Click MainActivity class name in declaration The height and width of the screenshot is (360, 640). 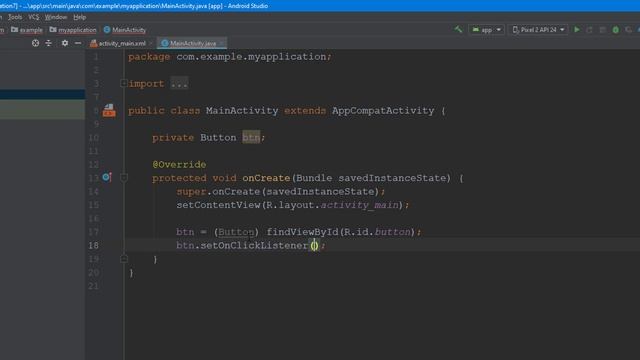242,111
